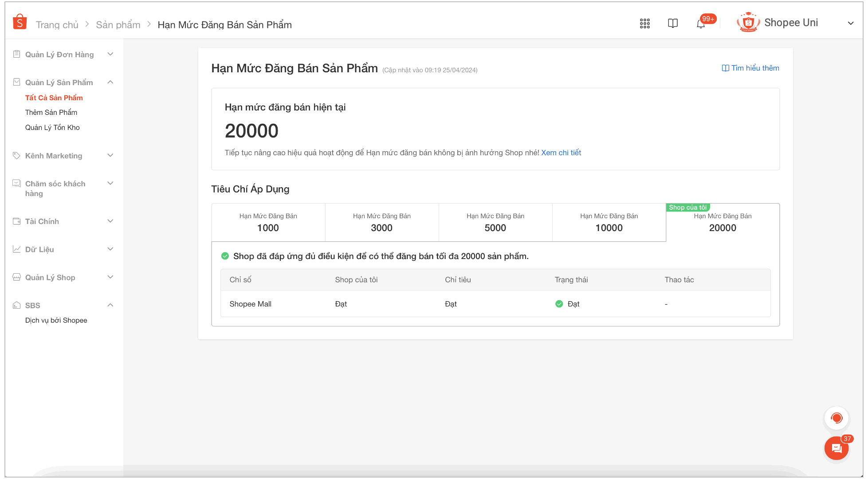Open the apps grid menu icon
The image size is (868, 479).
pos(644,24)
